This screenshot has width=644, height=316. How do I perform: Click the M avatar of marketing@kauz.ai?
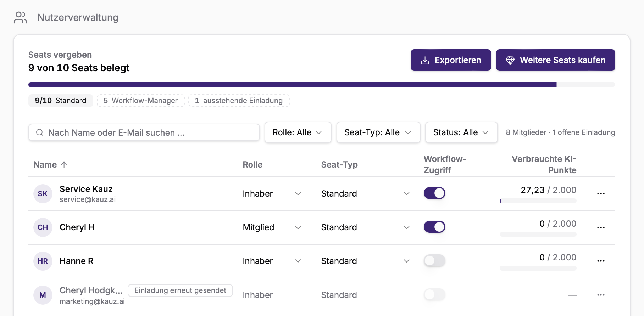pos(43,295)
